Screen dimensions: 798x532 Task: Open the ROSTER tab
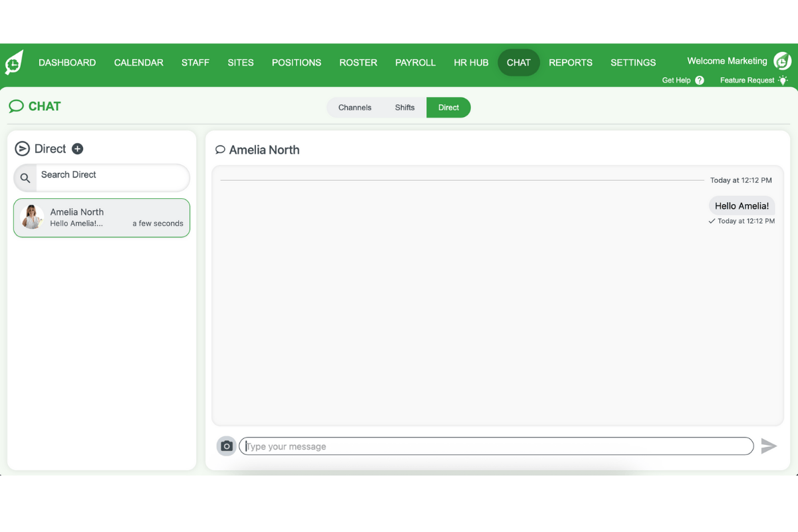click(358, 63)
